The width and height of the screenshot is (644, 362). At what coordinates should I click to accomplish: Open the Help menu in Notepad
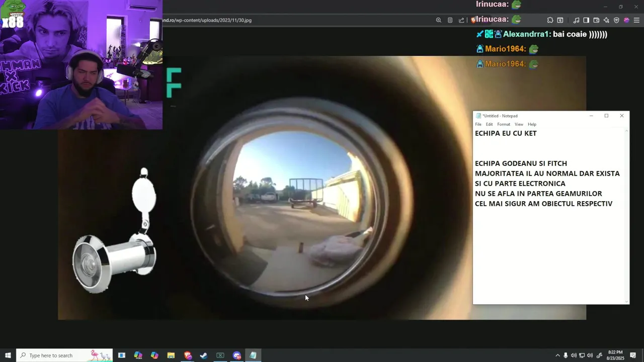(x=532, y=124)
